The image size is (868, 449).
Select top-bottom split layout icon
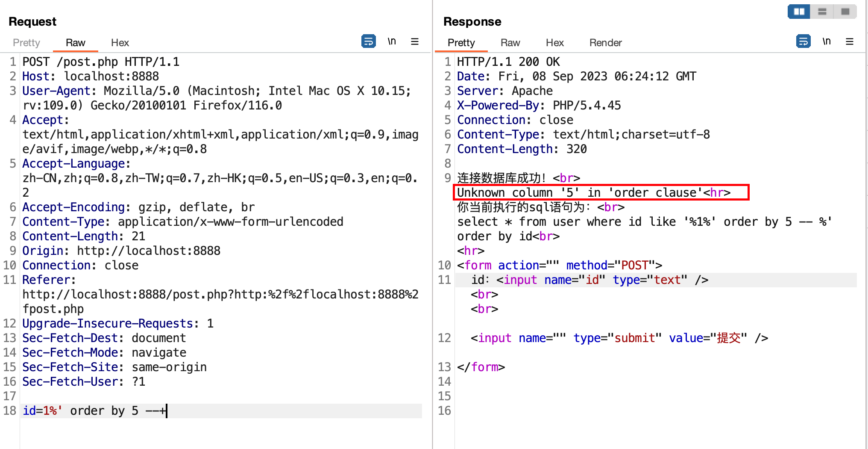point(822,12)
